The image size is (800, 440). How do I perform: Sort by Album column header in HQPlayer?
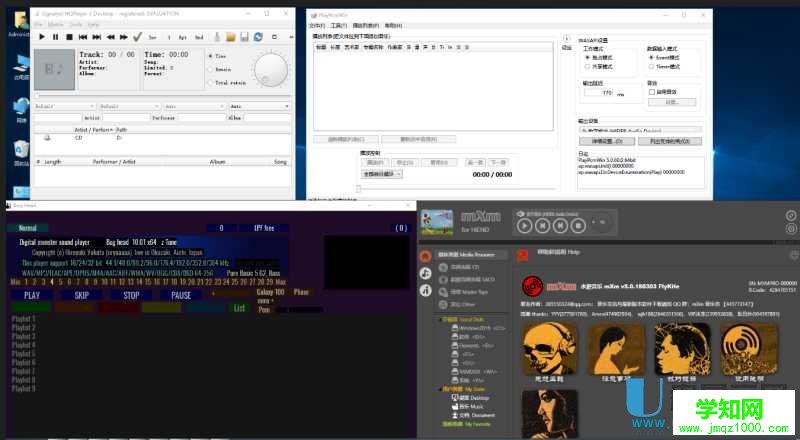click(x=217, y=162)
